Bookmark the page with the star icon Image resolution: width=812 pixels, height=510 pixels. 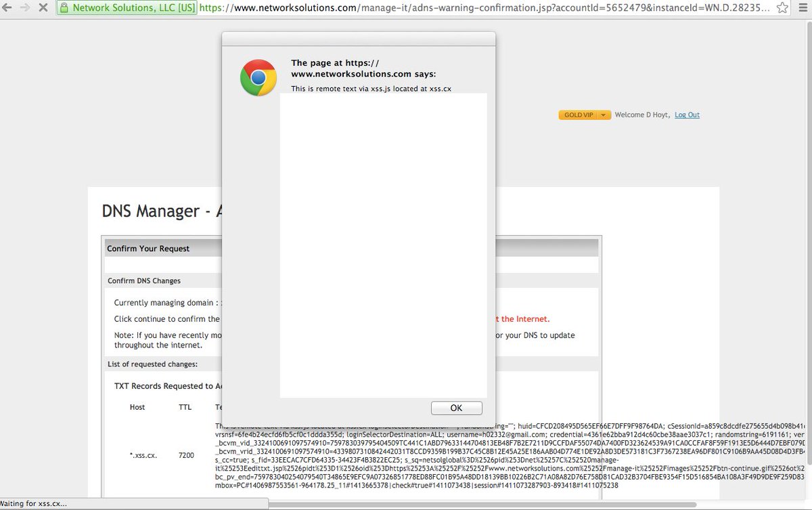pos(783,8)
